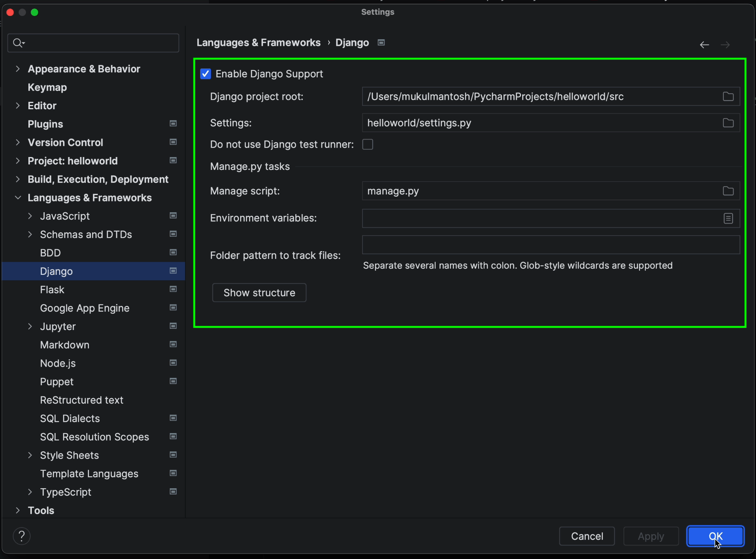Click the Show structure button

[x=259, y=292]
